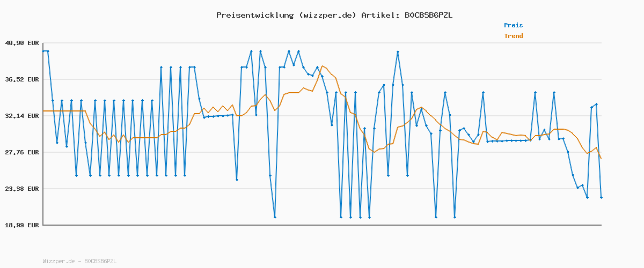Click the 18.99 EUR y-axis label
Image resolution: width=644 pixels, height=268 pixels.
[x=22, y=225]
